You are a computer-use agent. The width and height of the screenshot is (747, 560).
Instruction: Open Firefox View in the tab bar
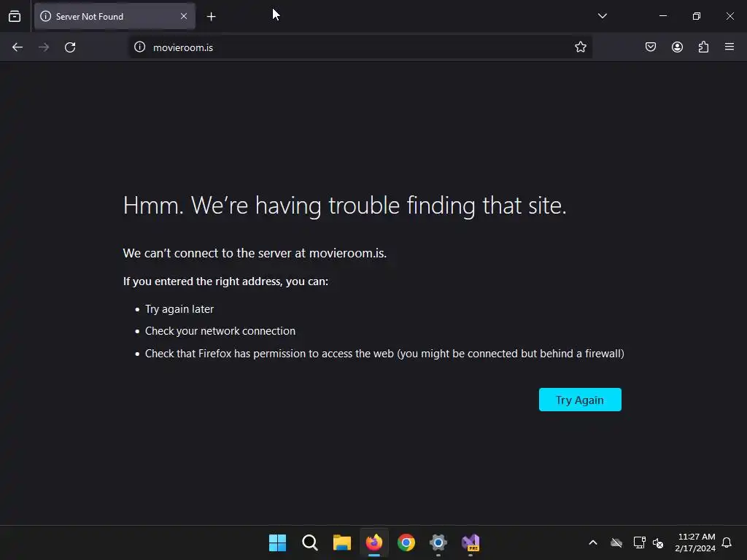coord(15,16)
